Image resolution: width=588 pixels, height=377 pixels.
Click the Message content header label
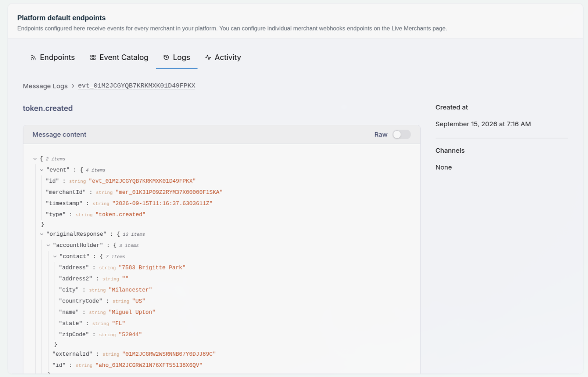pyautogui.click(x=59, y=135)
